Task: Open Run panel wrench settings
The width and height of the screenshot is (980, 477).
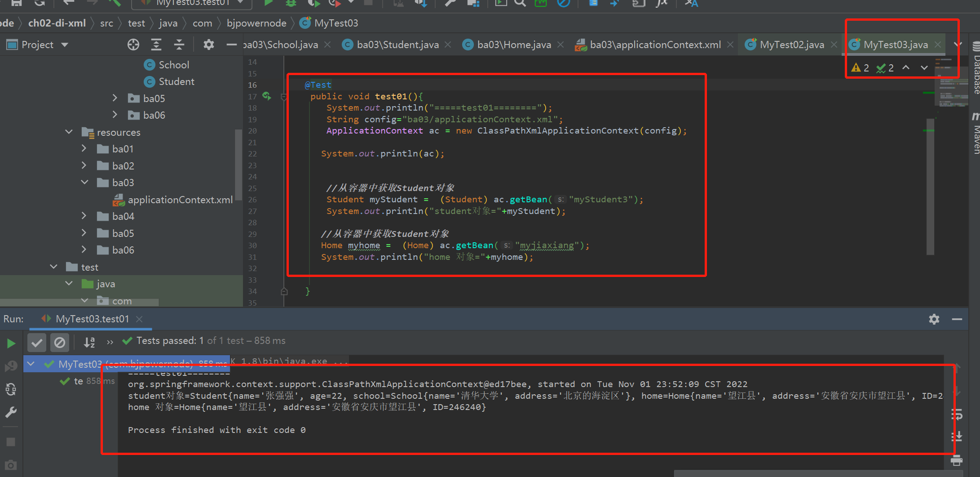Action: (x=11, y=412)
